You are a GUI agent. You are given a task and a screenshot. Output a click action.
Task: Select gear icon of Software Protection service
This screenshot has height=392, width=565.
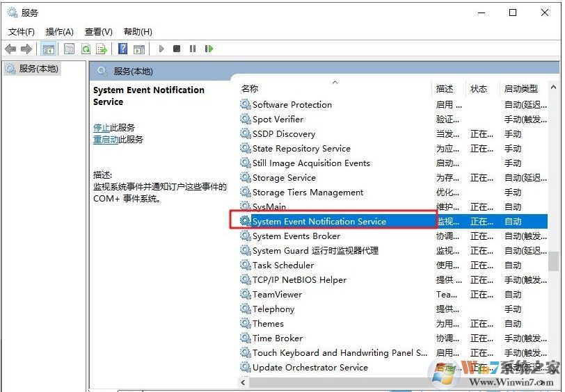click(x=246, y=104)
